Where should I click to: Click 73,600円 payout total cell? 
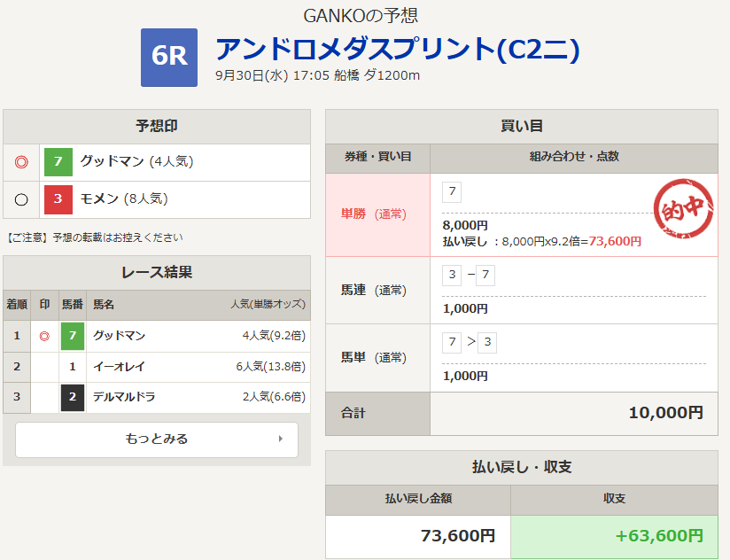tap(418, 536)
